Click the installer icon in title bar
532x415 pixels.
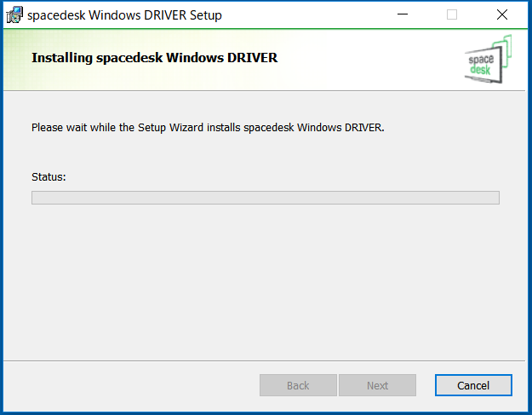(x=14, y=15)
